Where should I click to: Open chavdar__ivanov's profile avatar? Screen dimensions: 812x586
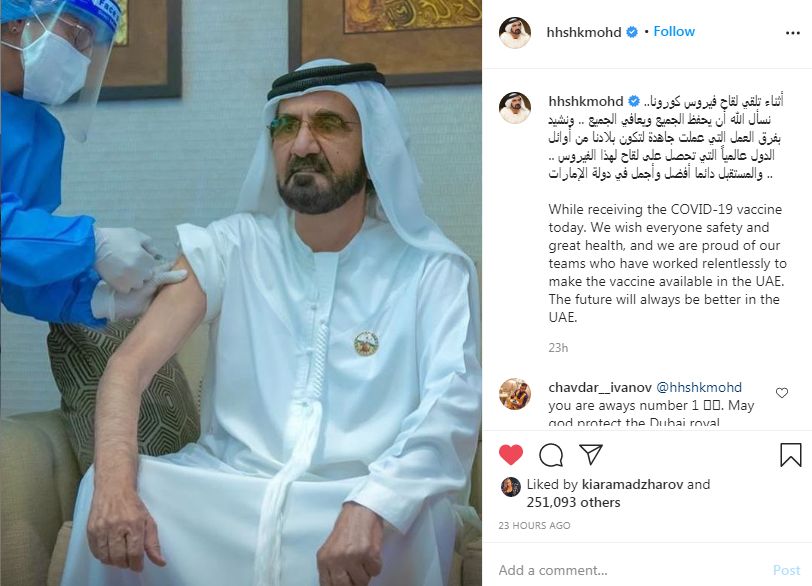[x=515, y=394]
